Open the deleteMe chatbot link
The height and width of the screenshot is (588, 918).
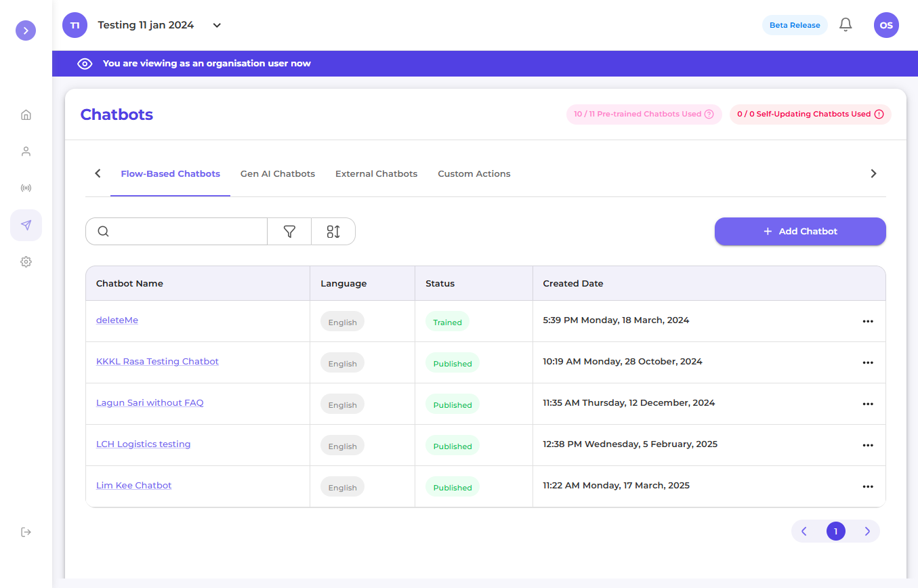tap(117, 320)
